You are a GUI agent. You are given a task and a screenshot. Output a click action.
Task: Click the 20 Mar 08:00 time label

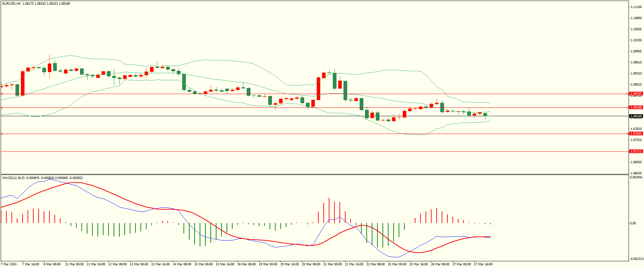pyautogui.click(x=311, y=264)
